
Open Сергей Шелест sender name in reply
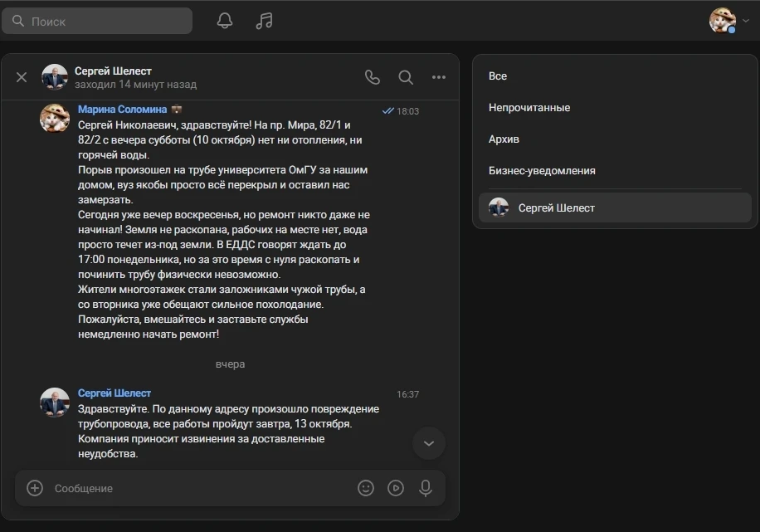114,393
